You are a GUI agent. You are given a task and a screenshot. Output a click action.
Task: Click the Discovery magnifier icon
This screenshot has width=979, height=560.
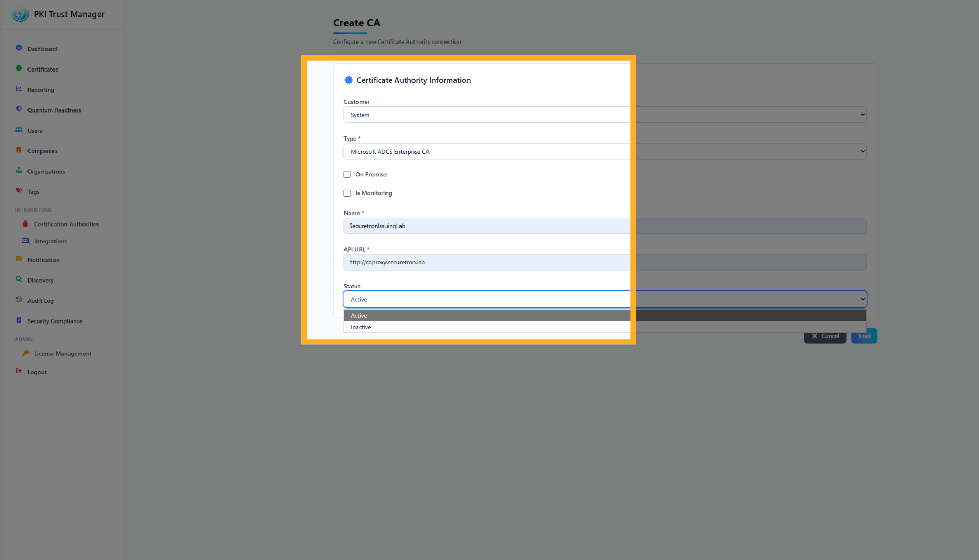tap(19, 279)
